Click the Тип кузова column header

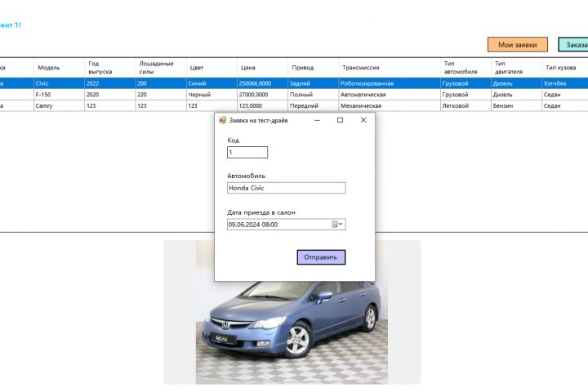pyautogui.click(x=565, y=68)
